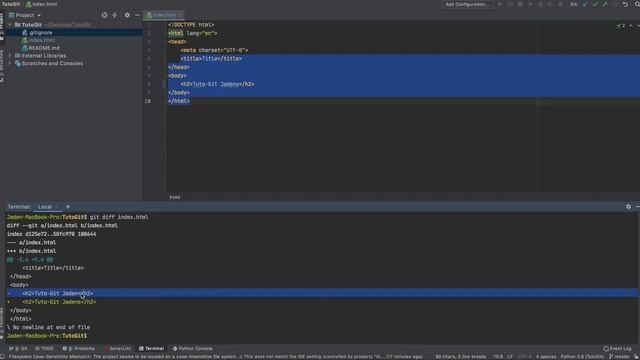
Task: Click the master git branch widget
Action: coord(620,357)
